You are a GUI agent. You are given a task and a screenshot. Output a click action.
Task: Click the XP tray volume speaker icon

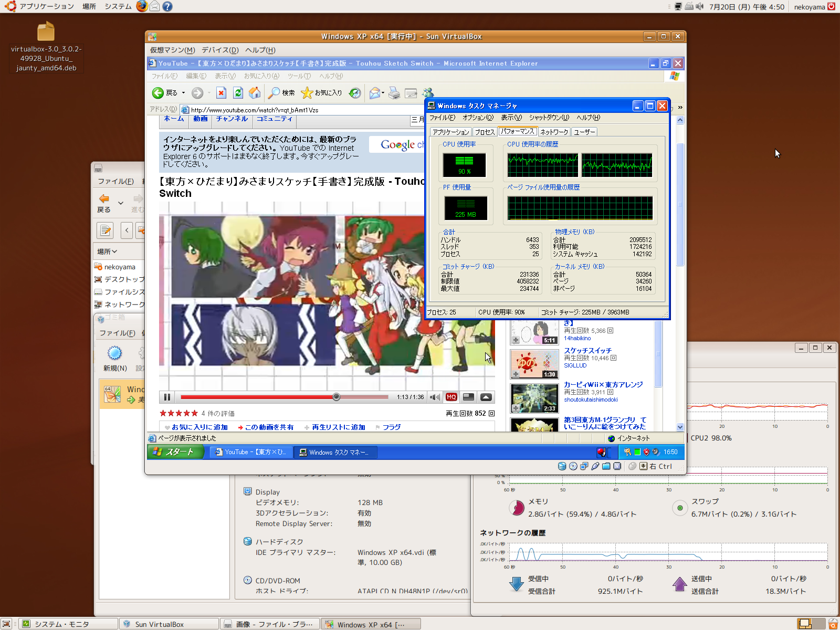click(x=656, y=452)
